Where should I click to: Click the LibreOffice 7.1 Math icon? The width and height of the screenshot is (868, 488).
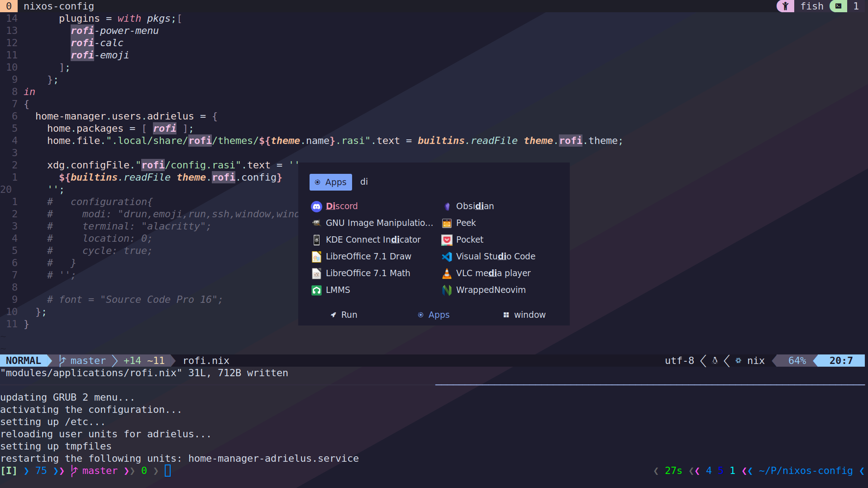tap(316, 273)
